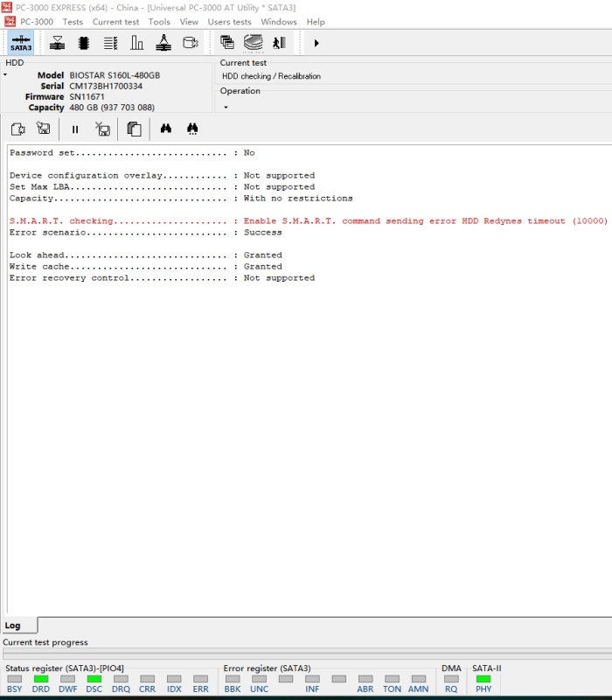Image resolution: width=612 pixels, height=700 pixels.
Task: Open the Tools menu
Action: click(x=159, y=22)
